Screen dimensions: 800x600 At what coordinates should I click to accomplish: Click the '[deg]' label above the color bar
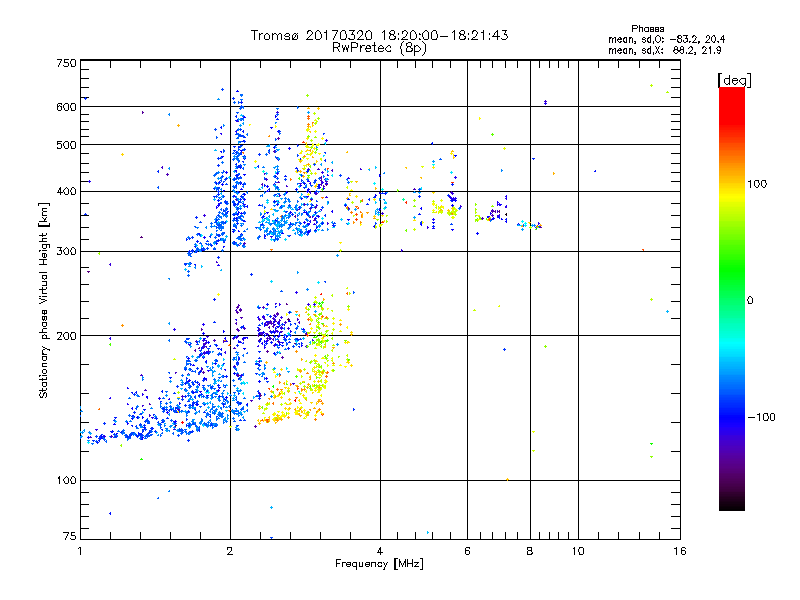[734, 80]
